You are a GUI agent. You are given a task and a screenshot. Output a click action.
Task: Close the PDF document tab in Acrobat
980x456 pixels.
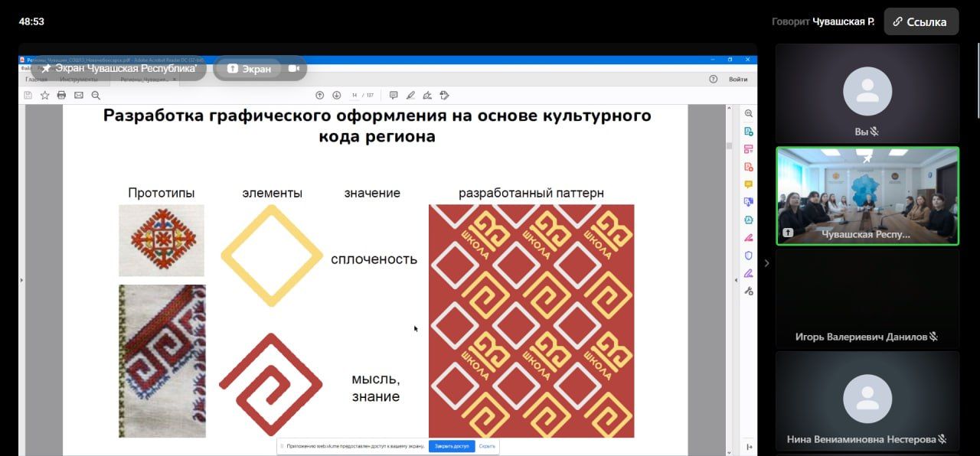tap(174, 79)
